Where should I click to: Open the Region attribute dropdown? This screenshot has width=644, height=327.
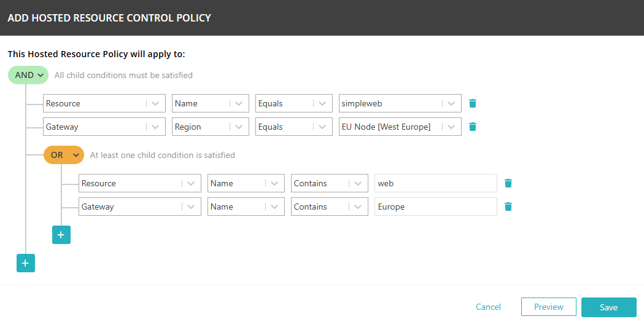(239, 127)
